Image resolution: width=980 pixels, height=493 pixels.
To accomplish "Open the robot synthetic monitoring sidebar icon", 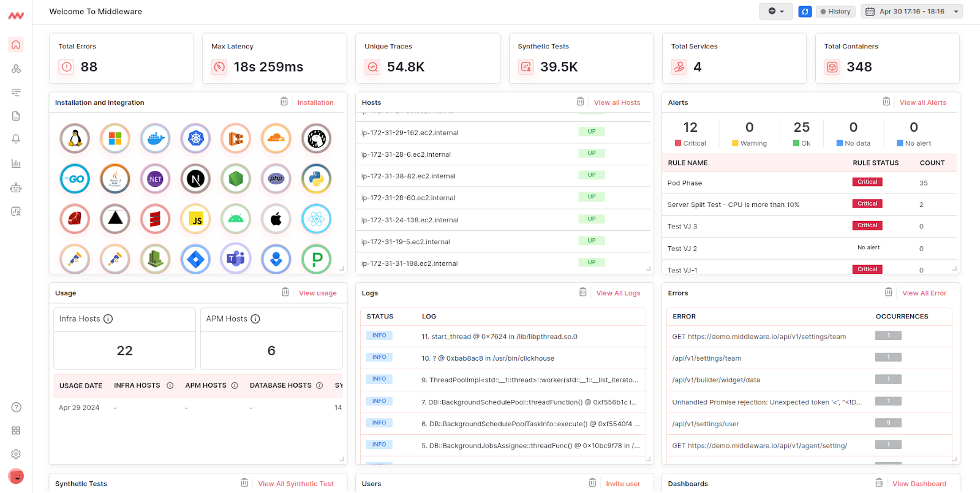I will (x=16, y=187).
